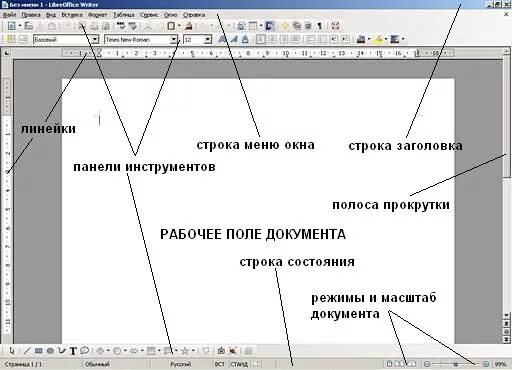
Task: Open the Файл menu
Action: 9,15
